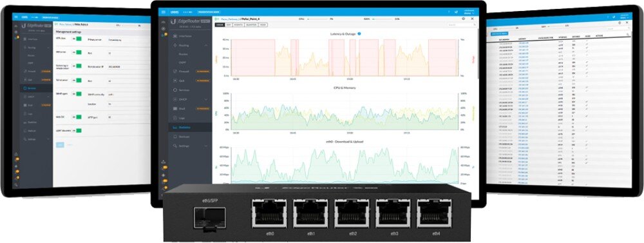Screen dimensions: 644x243
Task: Open OSPF under Routing on center monitor
Action: click(182, 63)
